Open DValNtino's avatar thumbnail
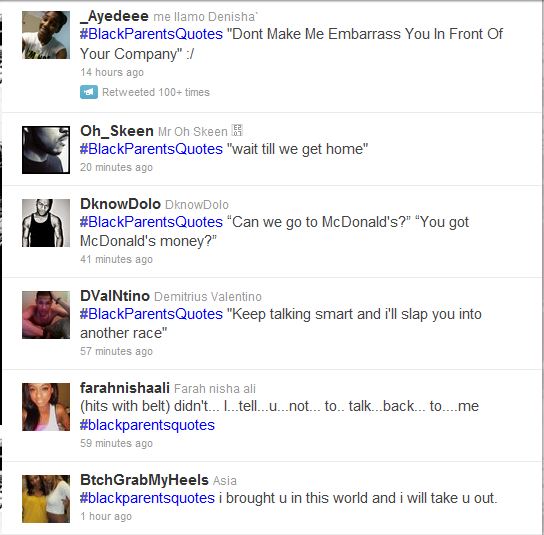The image size is (544, 535). [x=46, y=315]
